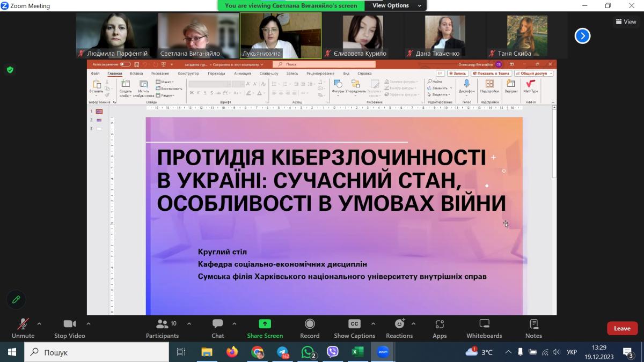The image size is (644, 362).
Task: Click the green encryption shield icon
Action: pyautogui.click(x=10, y=70)
